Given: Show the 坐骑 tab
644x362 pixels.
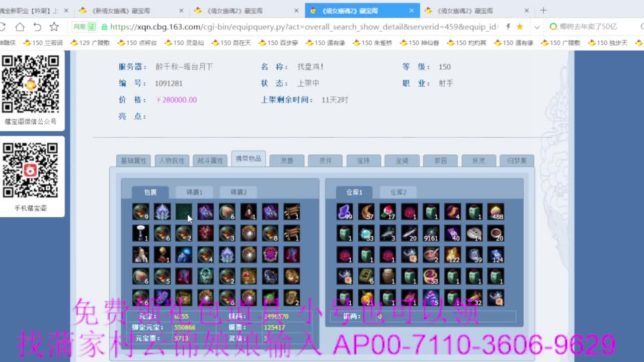Looking at the screenshot, I should click(x=402, y=160).
